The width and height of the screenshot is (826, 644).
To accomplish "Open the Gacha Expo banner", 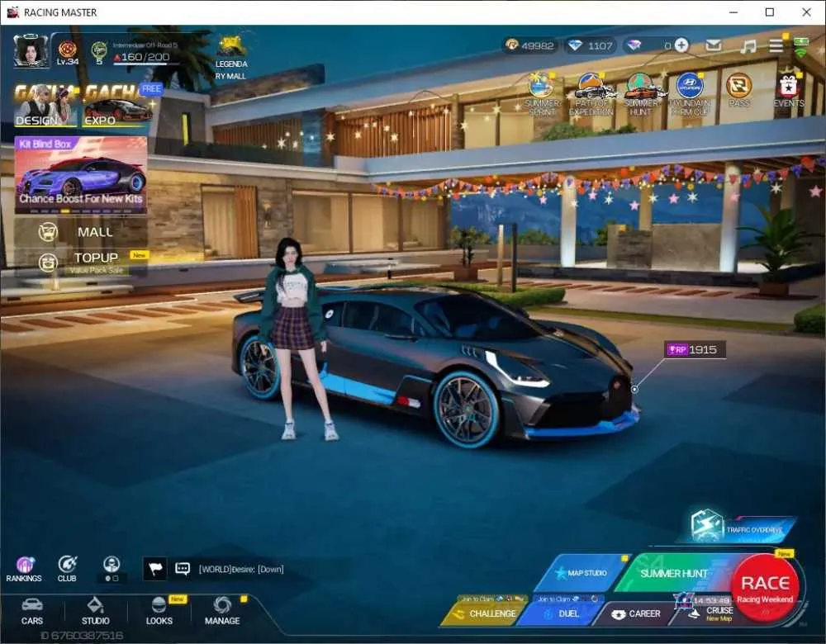I will [117, 106].
